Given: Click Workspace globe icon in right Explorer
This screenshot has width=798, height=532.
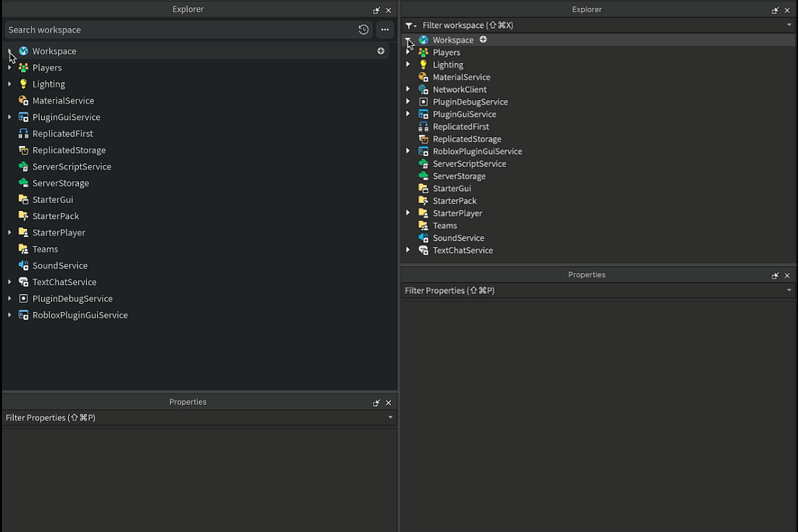Looking at the screenshot, I should point(423,40).
